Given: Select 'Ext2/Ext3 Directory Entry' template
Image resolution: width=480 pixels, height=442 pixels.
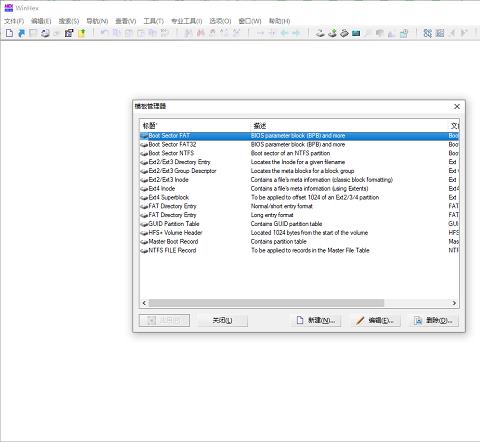Looking at the screenshot, I should coord(299,162).
